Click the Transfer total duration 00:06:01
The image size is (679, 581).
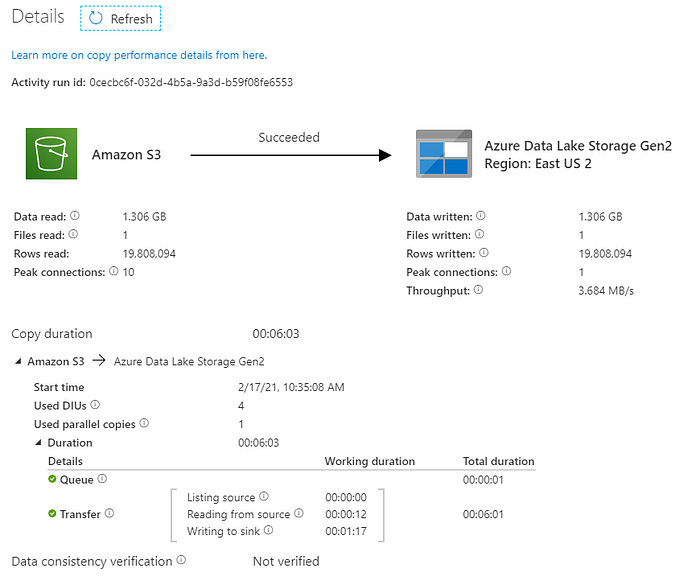point(483,514)
